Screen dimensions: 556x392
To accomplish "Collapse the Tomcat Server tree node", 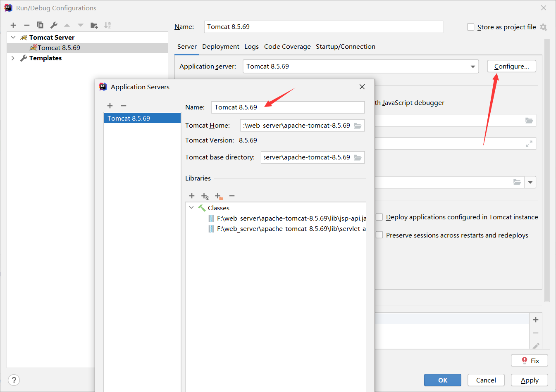I will (13, 38).
